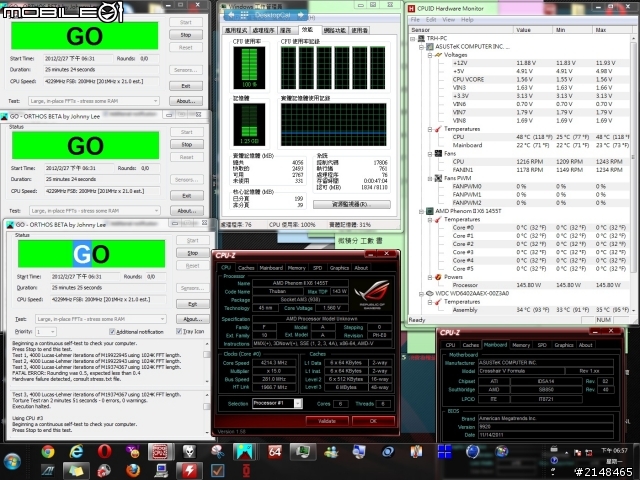Switch to the red lightning-bolt taskbar button
Image resolution: width=640 pixels, height=480 pixels.
point(189,471)
